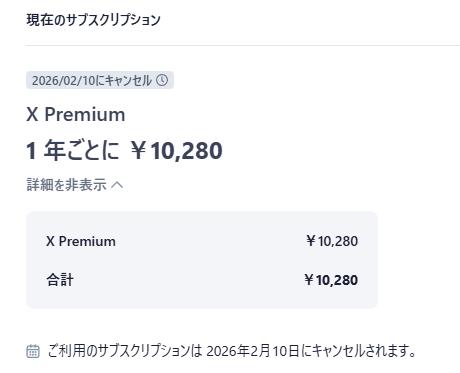This screenshot has height=373, width=460.
Task: Click the 詳細を非表示 link text
Action: (66, 184)
